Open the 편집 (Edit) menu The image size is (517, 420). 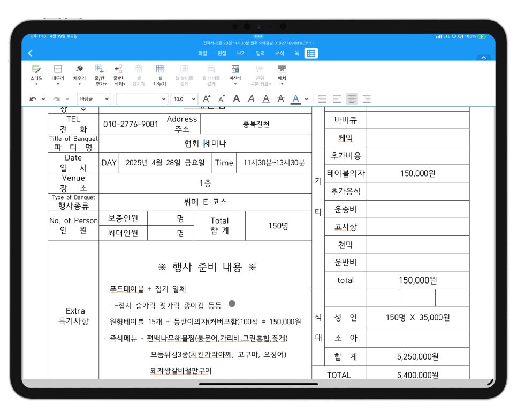click(222, 53)
